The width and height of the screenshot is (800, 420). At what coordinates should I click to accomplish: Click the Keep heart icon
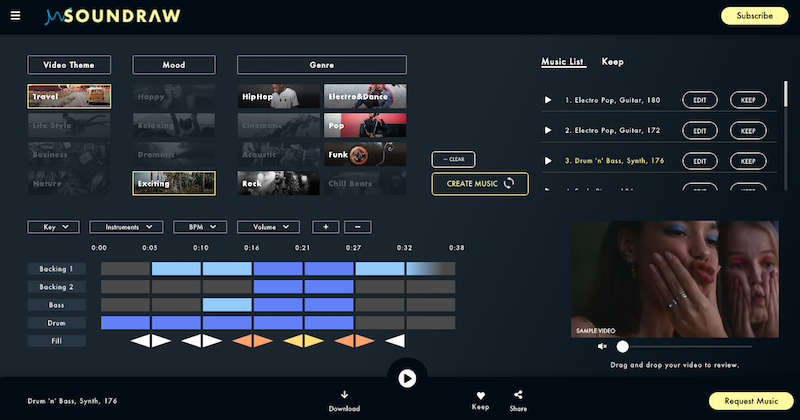481,395
